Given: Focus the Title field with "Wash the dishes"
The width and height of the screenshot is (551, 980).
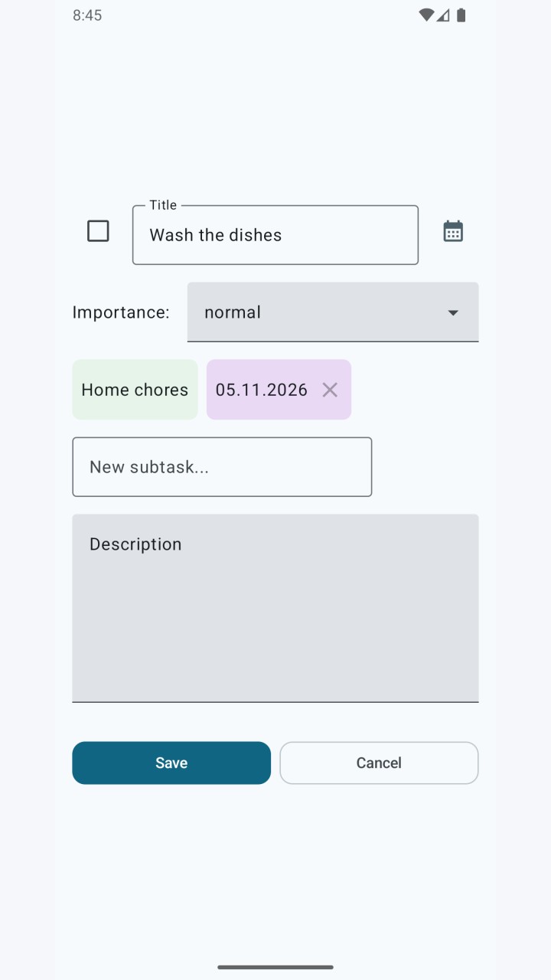Looking at the screenshot, I should tap(275, 235).
